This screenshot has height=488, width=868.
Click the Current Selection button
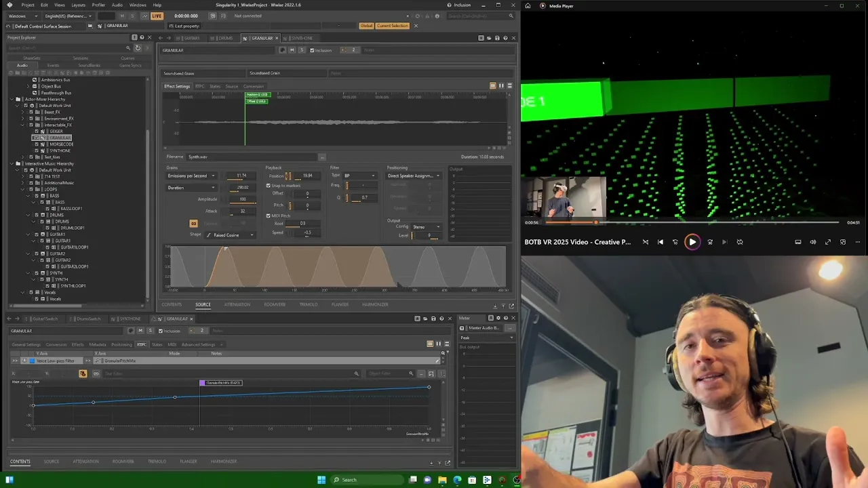click(393, 26)
